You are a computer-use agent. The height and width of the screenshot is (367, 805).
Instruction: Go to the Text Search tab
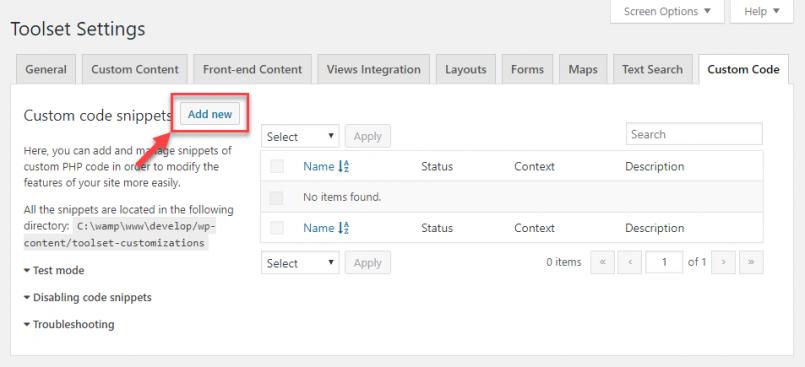click(653, 69)
